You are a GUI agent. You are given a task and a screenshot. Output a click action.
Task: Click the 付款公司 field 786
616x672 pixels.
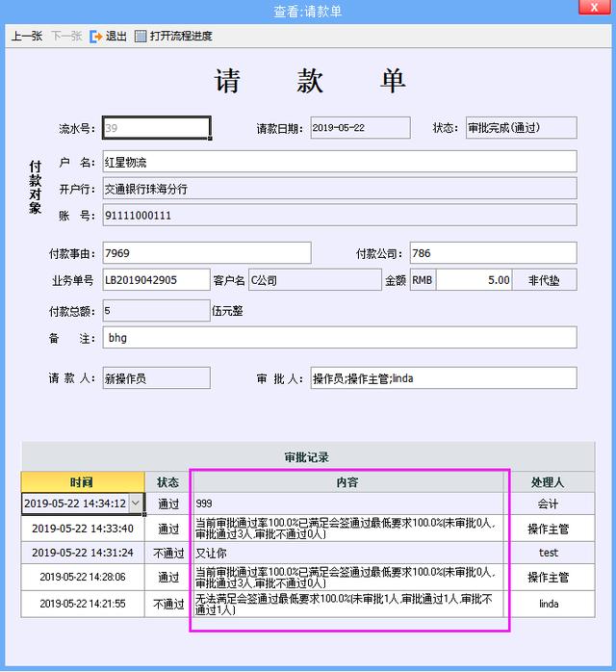tap(494, 253)
